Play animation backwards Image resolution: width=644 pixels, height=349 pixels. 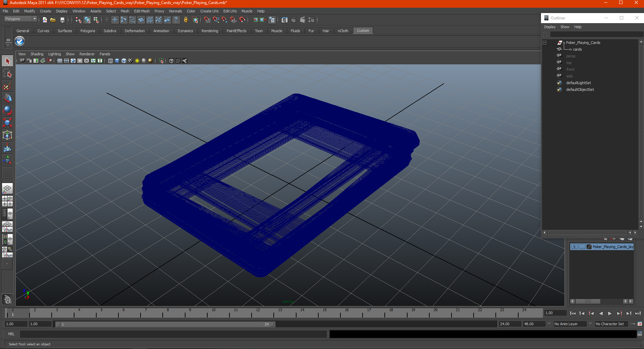(600, 313)
